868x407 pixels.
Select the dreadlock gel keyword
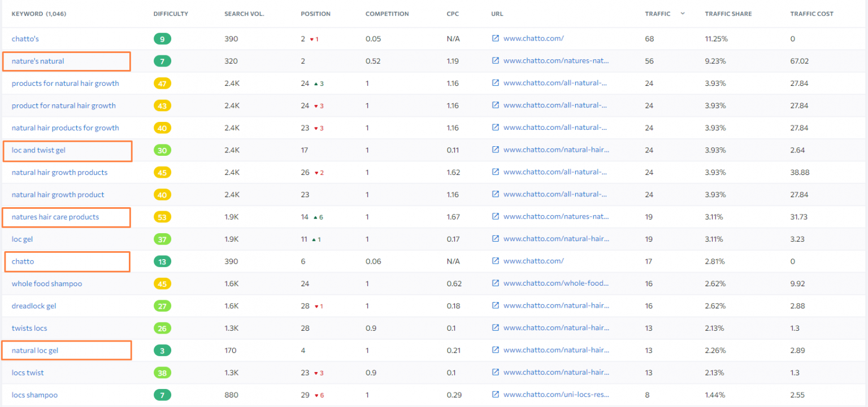point(34,306)
